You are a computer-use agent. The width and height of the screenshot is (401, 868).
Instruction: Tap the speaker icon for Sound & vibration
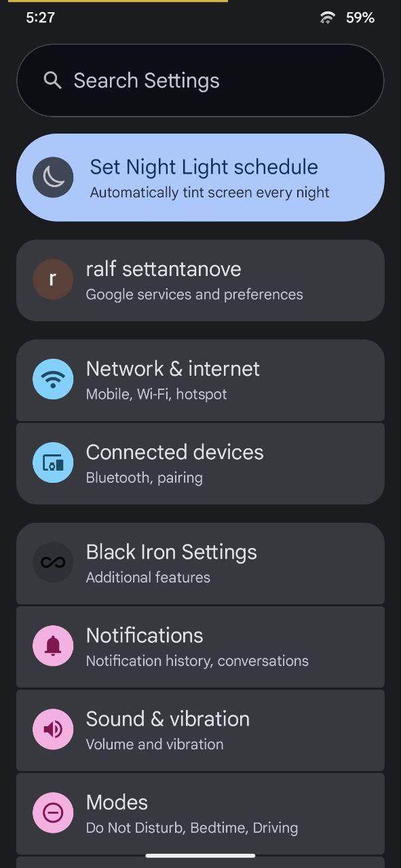click(53, 729)
